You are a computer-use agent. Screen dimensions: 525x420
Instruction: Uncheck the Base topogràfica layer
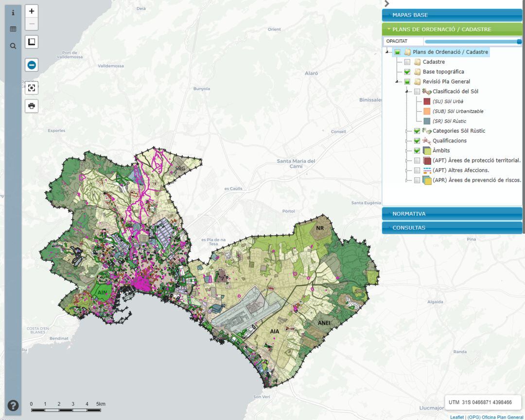407,72
